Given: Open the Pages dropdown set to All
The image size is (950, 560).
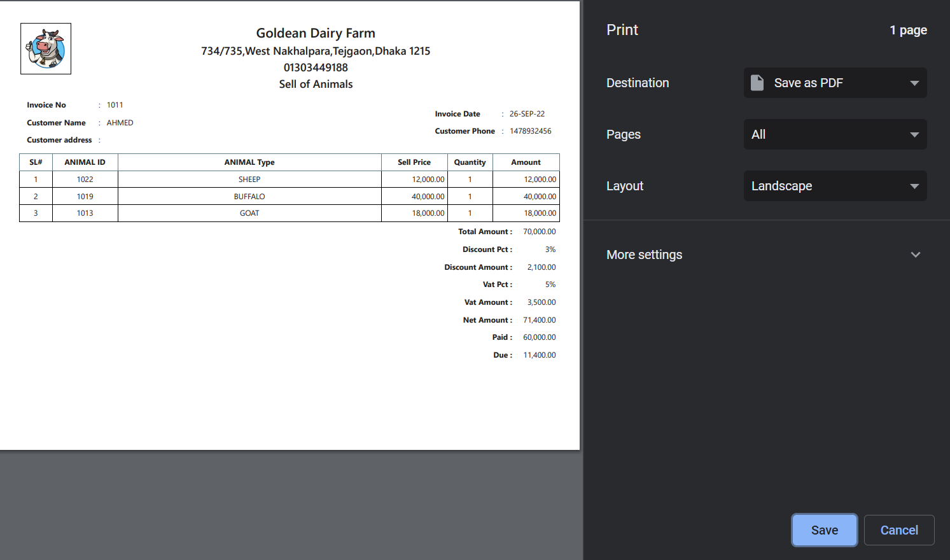Looking at the screenshot, I should [835, 134].
